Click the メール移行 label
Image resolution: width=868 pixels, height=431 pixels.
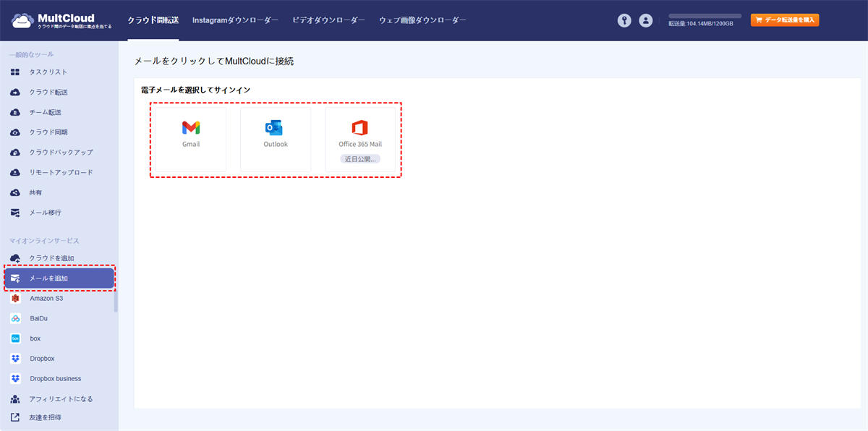[45, 213]
